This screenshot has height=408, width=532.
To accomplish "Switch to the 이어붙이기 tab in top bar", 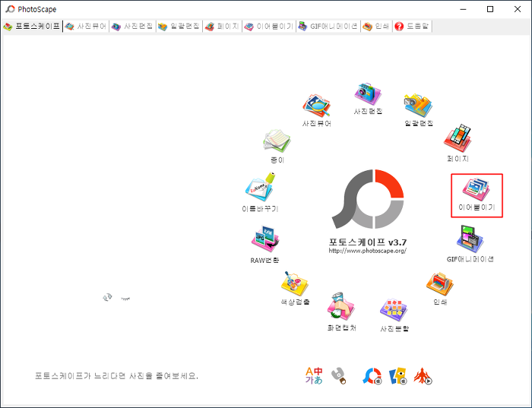I will (x=269, y=26).
